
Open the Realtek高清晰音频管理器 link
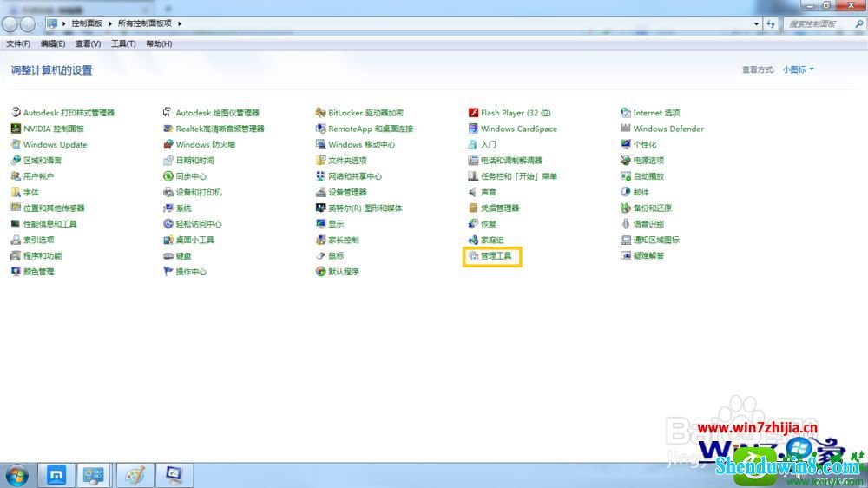tap(220, 129)
